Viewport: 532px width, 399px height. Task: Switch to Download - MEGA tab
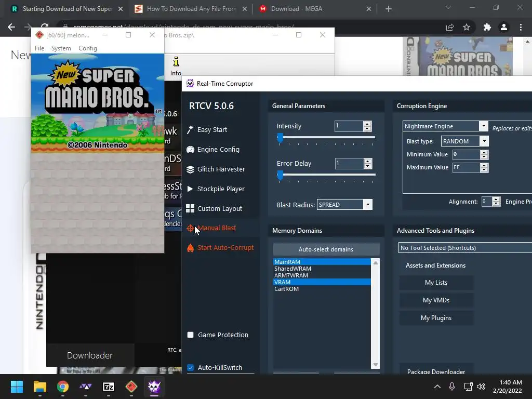tap(315, 9)
